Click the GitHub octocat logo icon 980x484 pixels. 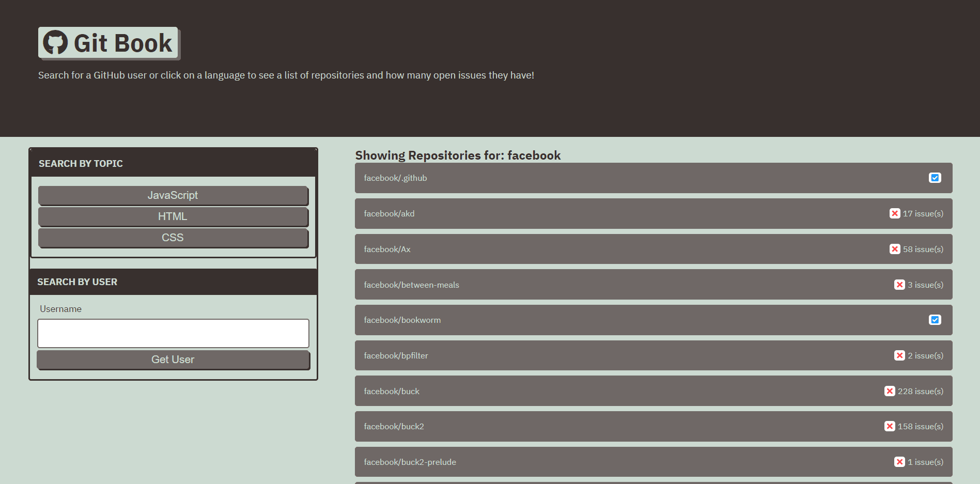(x=55, y=42)
